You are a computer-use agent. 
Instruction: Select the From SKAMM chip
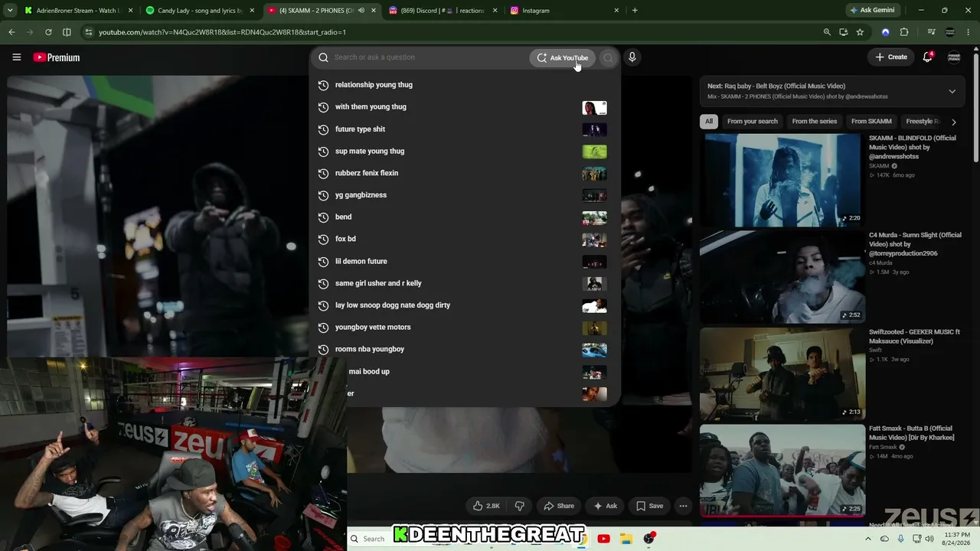[871, 121]
